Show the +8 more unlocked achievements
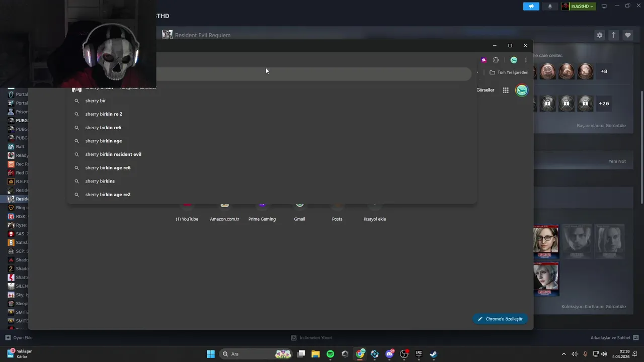 pyautogui.click(x=604, y=71)
